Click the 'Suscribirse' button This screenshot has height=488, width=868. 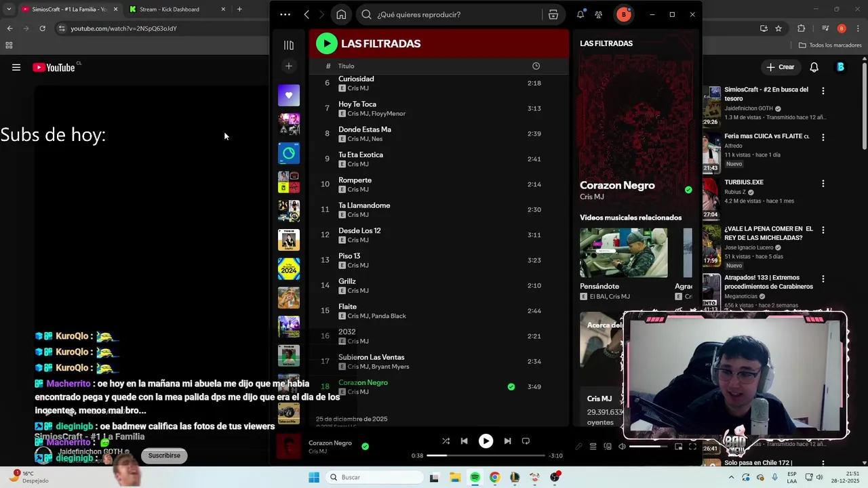coord(164,455)
